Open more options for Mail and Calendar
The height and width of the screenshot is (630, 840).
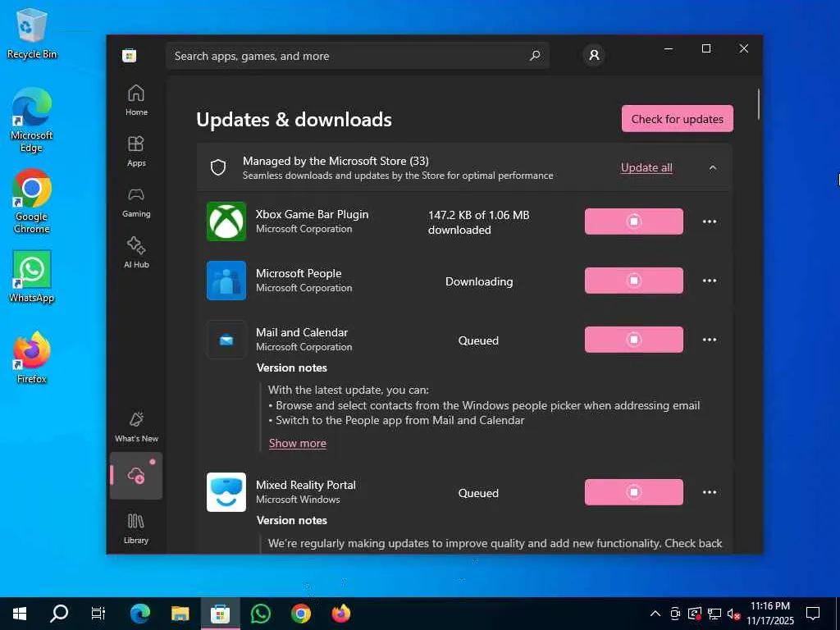[710, 340]
